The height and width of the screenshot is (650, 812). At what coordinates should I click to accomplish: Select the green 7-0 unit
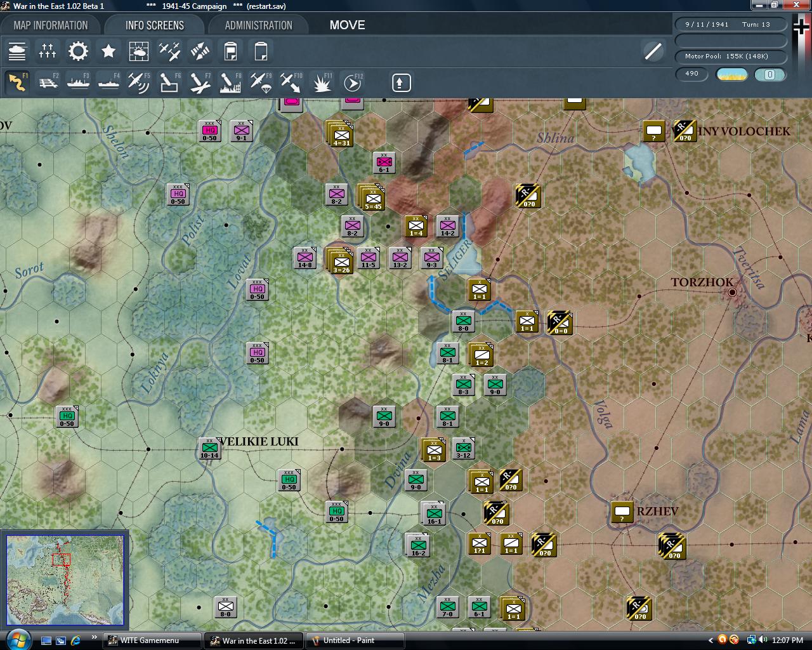[447, 607]
